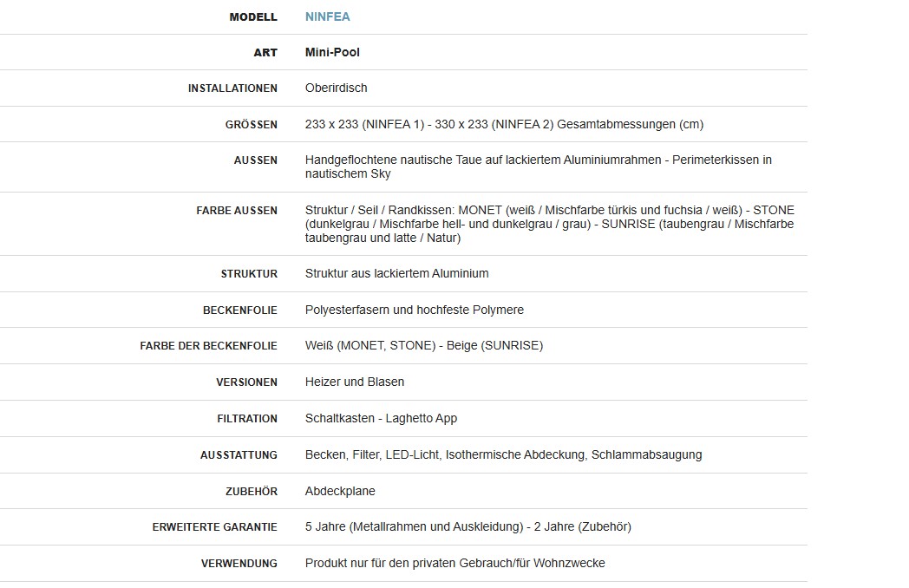Click the Oberirdisch installation value

point(336,88)
